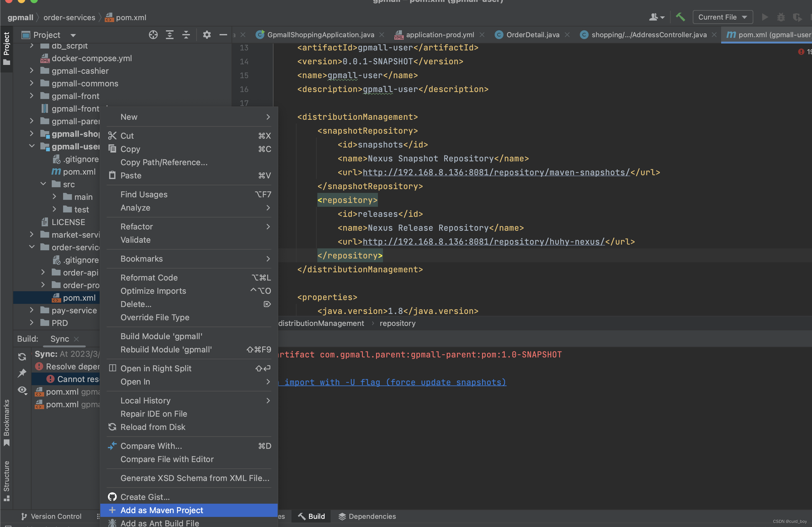Expand the main folder
This screenshot has width=812, height=527.
54,197
